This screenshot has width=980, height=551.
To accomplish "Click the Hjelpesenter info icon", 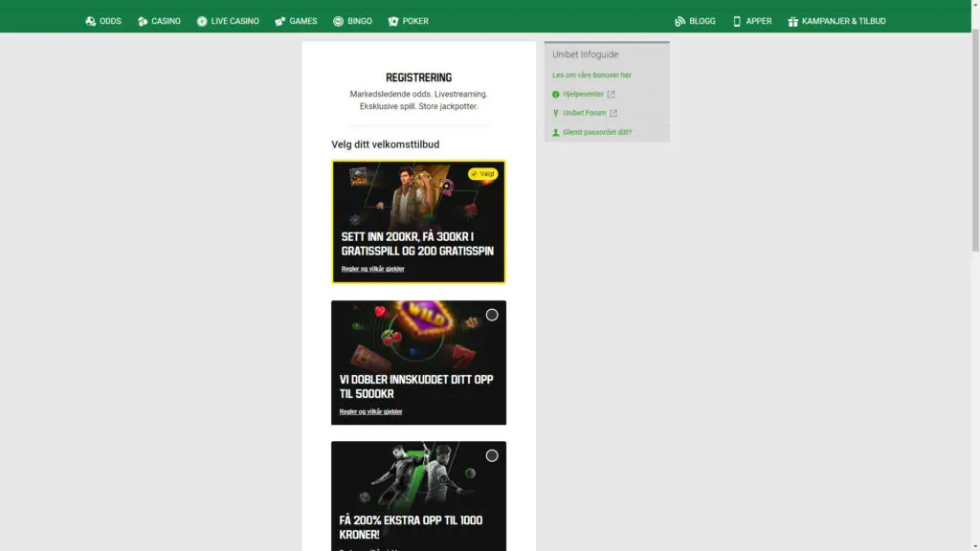I will [557, 94].
